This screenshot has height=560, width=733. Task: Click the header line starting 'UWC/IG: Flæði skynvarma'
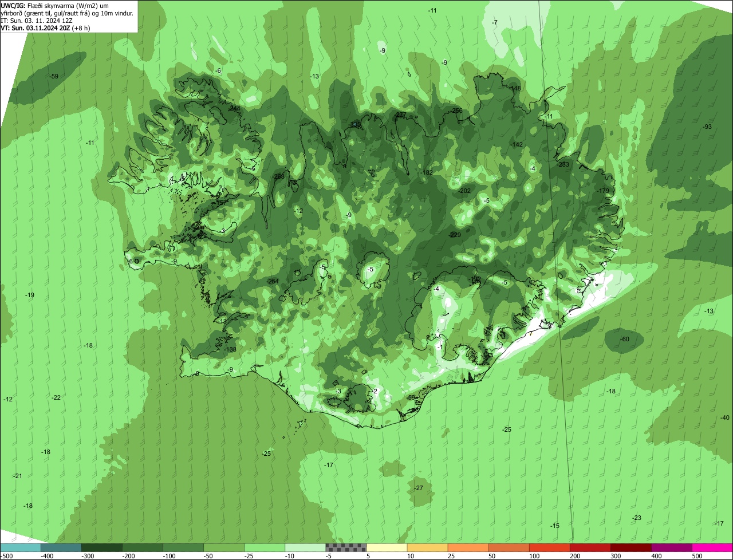point(55,5)
